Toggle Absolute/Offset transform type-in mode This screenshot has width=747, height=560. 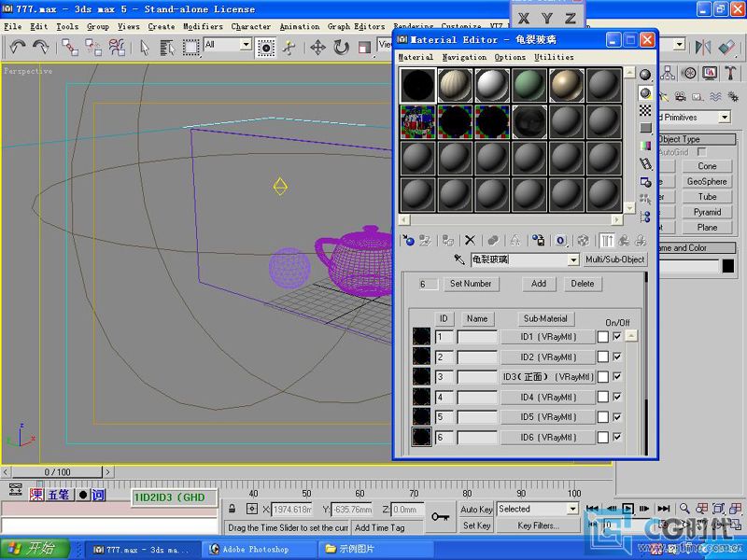(252, 509)
